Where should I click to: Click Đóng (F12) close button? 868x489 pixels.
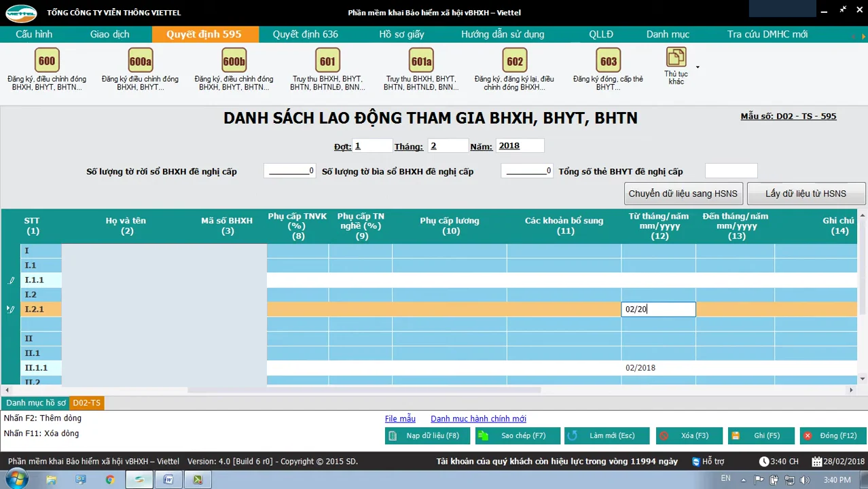[833, 435]
